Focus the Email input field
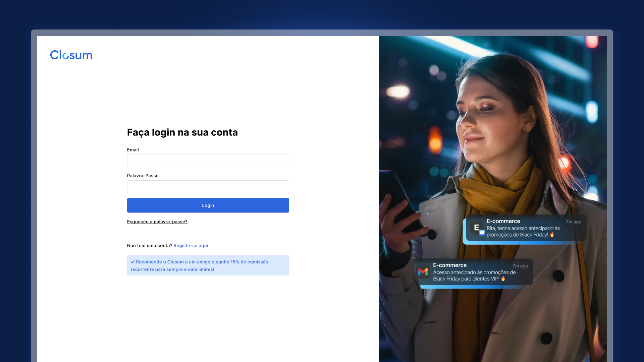644x362 pixels. 208,161
